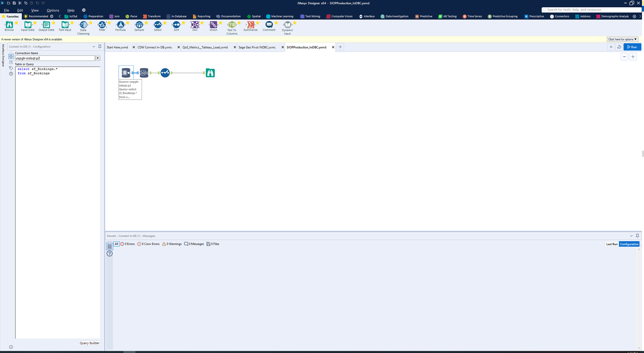This screenshot has width=644, height=353.
Task: Select the Data Stream Out node on canvas
Action: point(144,72)
